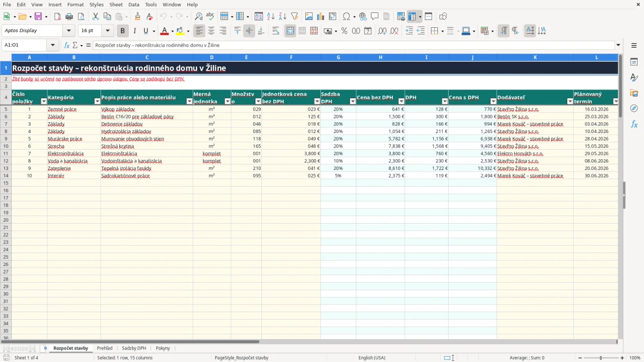Open Find & Replace tool
The height and width of the screenshot is (362, 644).
[x=199, y=17]
